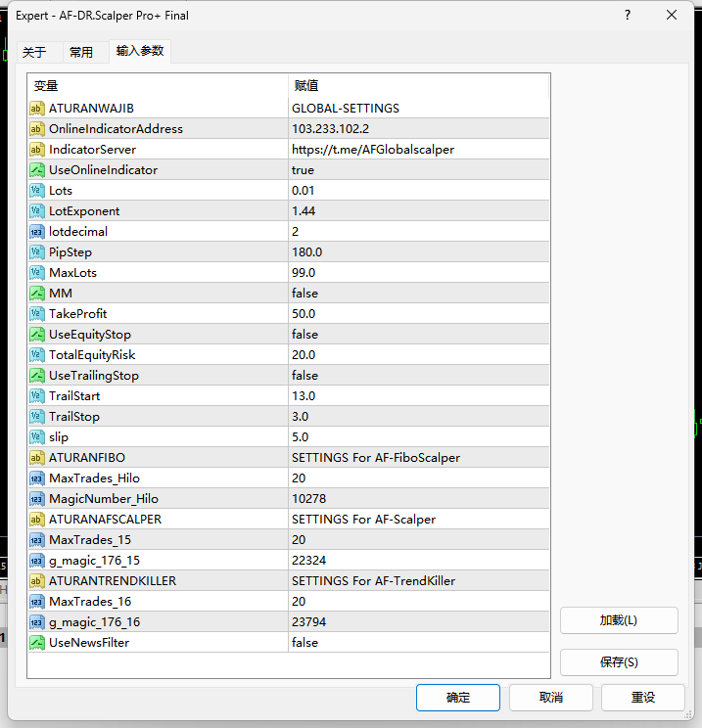Select the UseEquityStop value false
Image resolution: width=702 pixels, height=728 pixels.
(304, 335)
